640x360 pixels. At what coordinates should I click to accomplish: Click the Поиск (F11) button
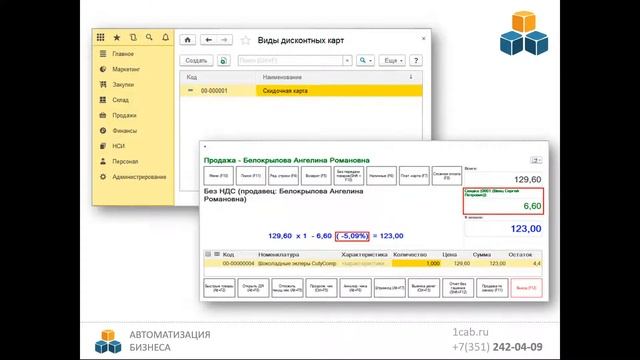click(x=251, y=176)
